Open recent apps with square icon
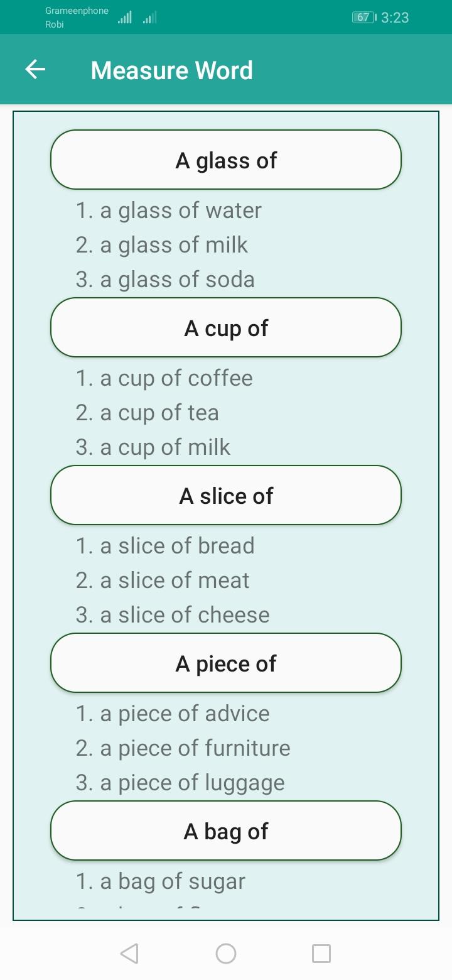Viewport: 452px width, 980px height. pyautogui.click(x=321, y=954)
